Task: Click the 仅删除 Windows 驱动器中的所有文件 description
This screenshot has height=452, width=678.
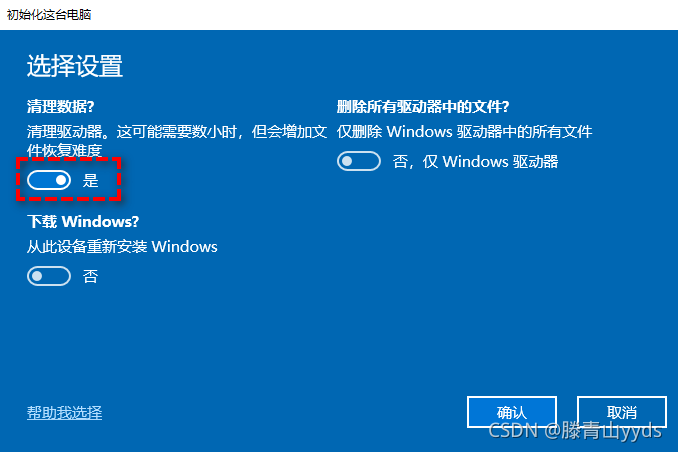Action: (x=464, y=131)
